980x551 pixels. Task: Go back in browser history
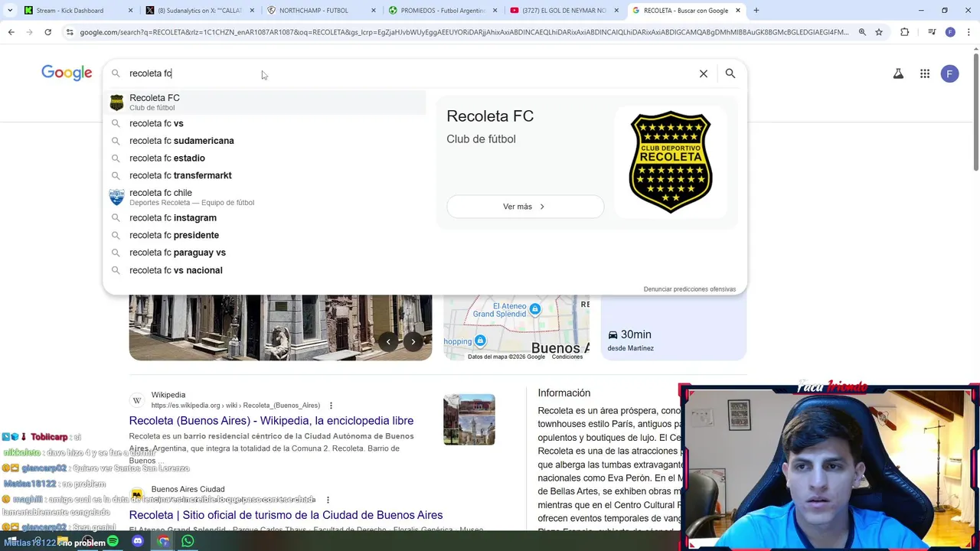pos(11,32)
